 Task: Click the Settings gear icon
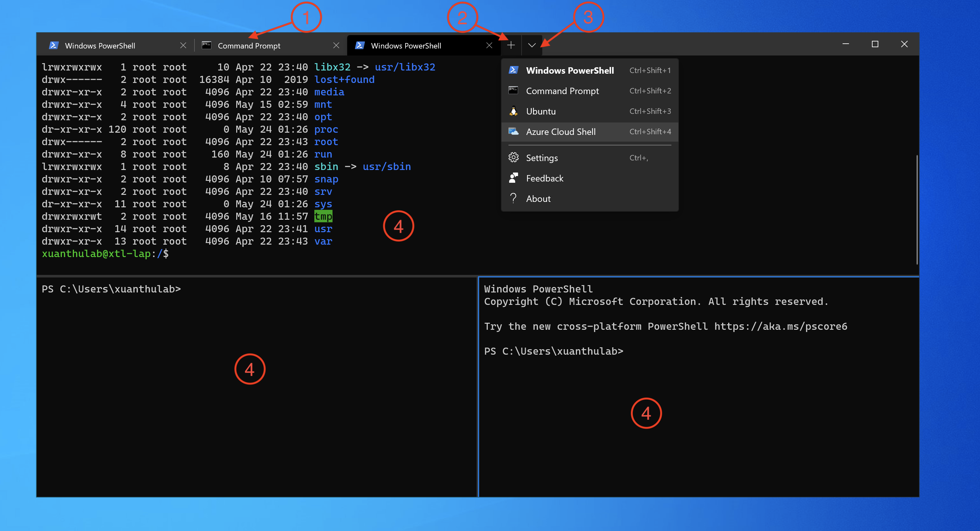point(513,158)
